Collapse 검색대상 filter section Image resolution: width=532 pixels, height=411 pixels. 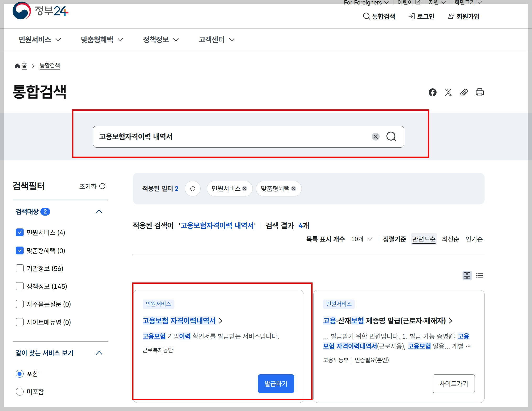[99, 212]
